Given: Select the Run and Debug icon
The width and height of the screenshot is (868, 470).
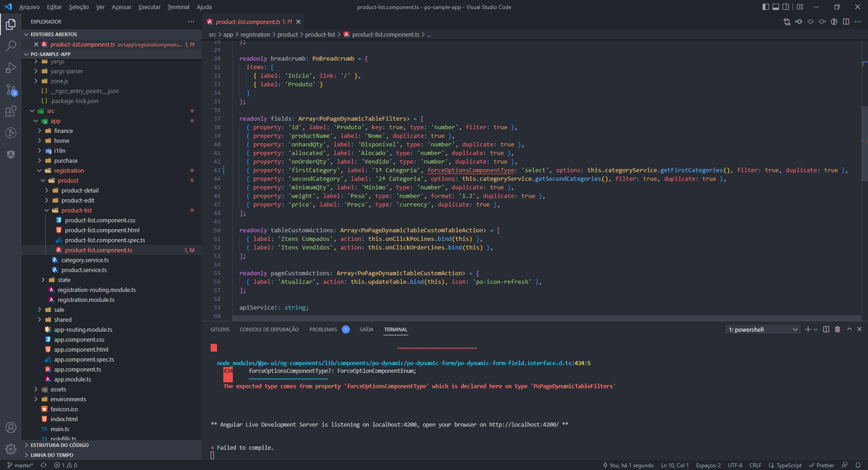Looking at the screenshot, I should (11, 68).
